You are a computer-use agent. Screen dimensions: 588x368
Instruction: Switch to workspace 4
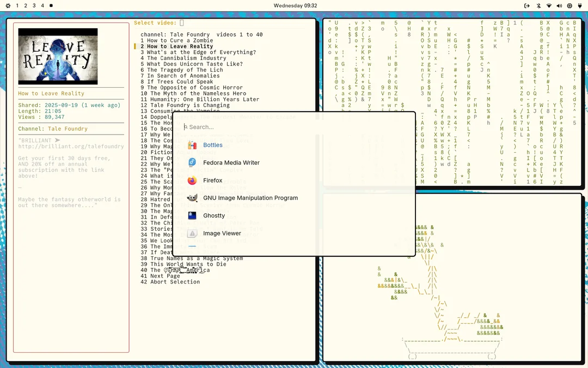pos(42,5)
